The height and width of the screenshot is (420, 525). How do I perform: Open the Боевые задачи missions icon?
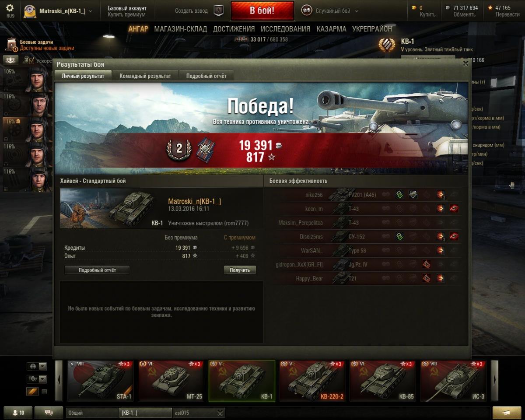tap(11, 45)
